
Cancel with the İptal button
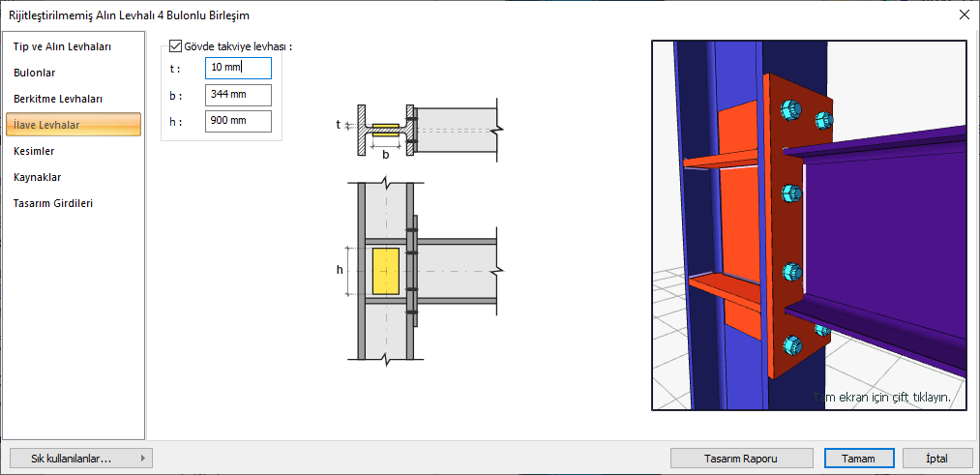point(937,459)
